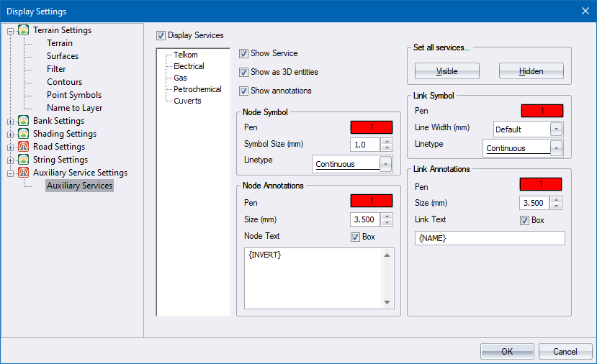Click the Terrain Settings tree icon

24,30
